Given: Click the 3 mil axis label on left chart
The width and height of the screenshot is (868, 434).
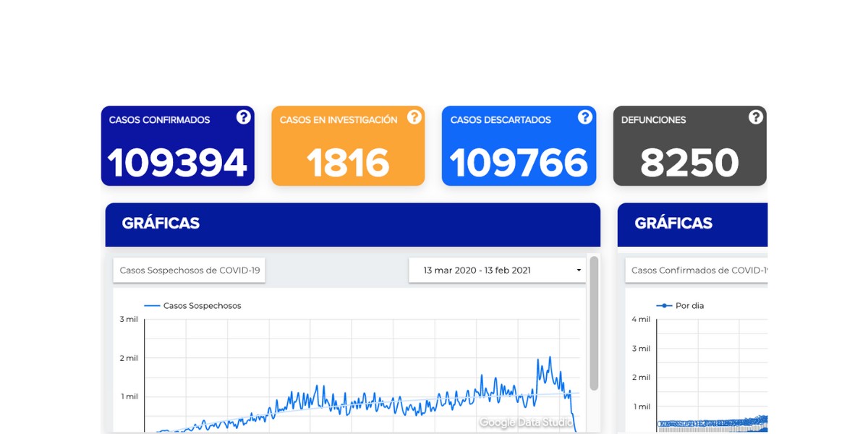Looking at the screenshot, I should pyautogui.click(x=129, y=319).
